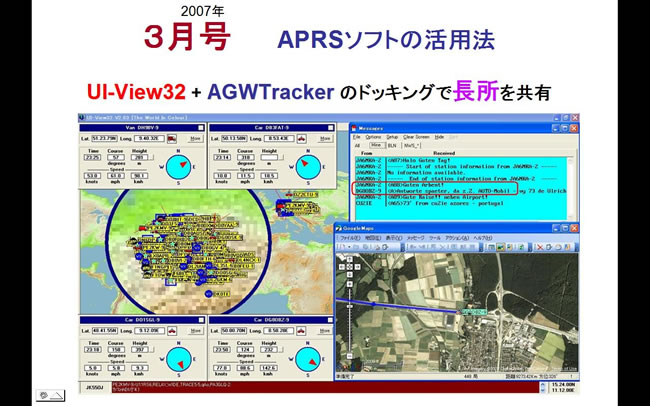Viewport: 650px width, 406px height.
Task: Click the presentation pen icon at slide bottom-left
Action: click(x=50, y=395)
